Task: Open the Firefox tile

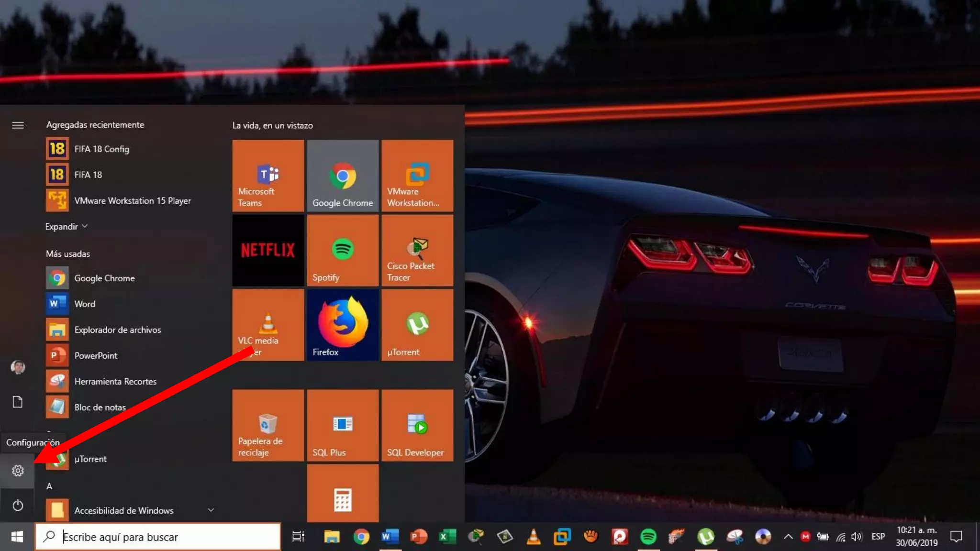Action: [343, 325]
